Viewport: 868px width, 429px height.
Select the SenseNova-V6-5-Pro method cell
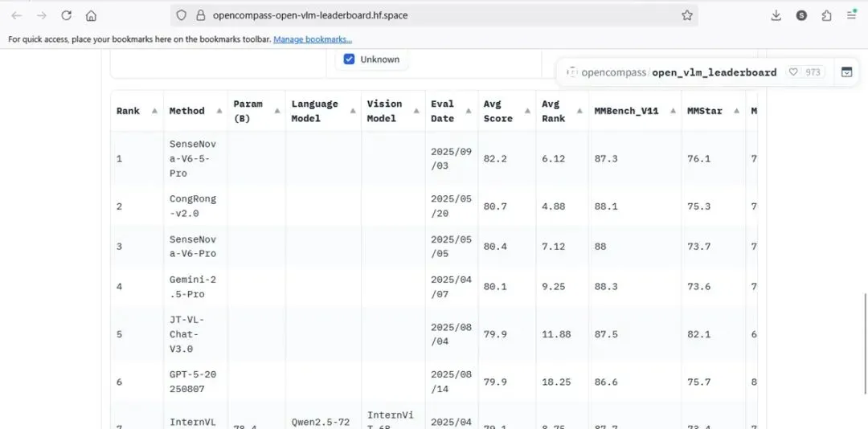click(x=195, y=158)
